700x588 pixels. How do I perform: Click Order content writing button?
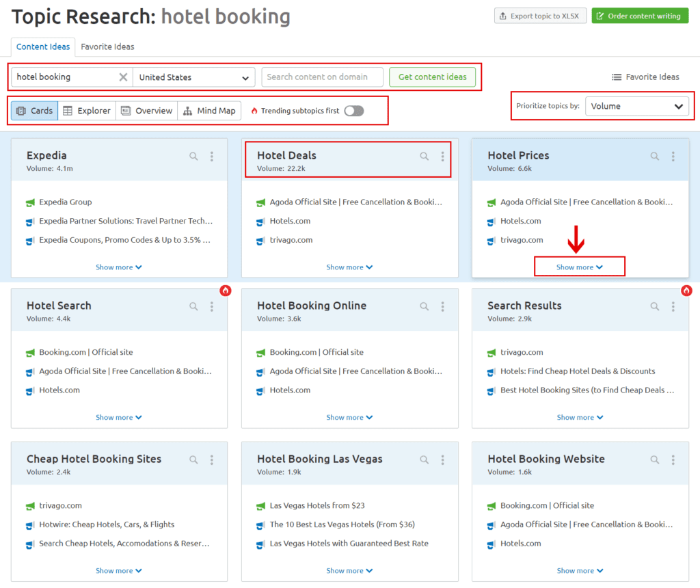(640, 16)
